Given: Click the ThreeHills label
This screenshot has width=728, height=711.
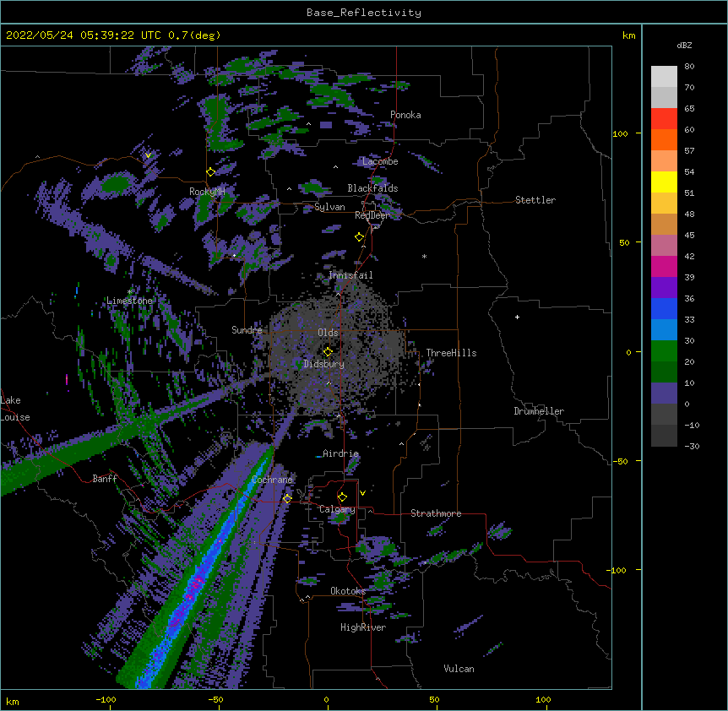Looking at the screenshot, I should tap(451, 353).
